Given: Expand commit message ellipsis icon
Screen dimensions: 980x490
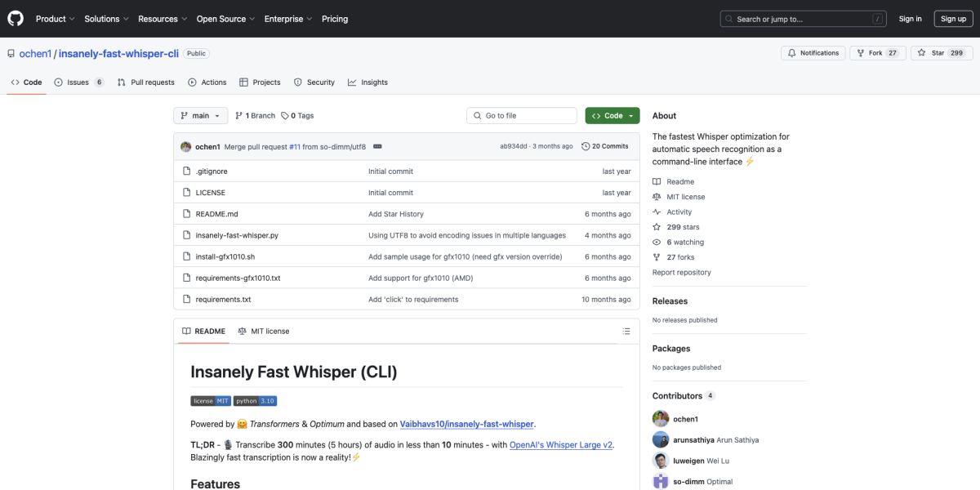Looking at the screenshot, I should (377, 146).
